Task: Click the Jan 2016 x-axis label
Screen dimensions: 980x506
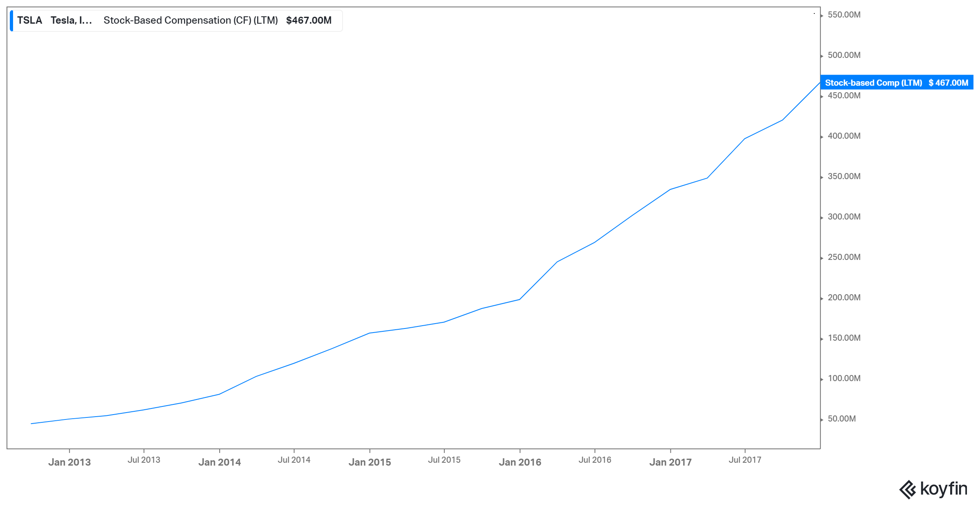Action: [520, 462]
